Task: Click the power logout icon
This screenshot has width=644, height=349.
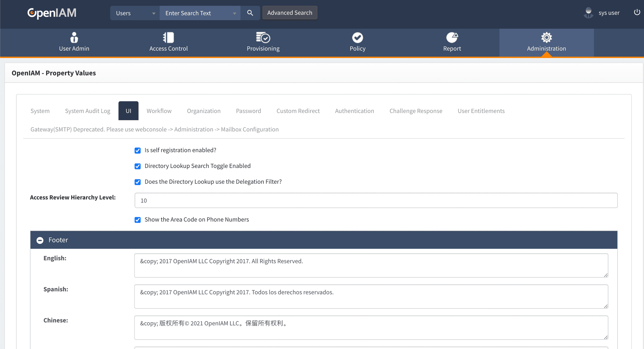Action: pyautogui.click(x=637, y=12)
